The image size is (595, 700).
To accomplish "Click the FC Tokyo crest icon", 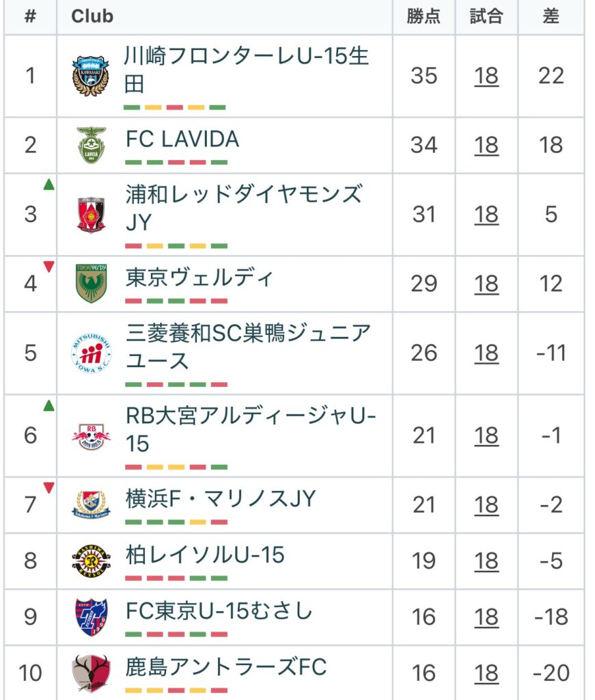I will 91,617.
